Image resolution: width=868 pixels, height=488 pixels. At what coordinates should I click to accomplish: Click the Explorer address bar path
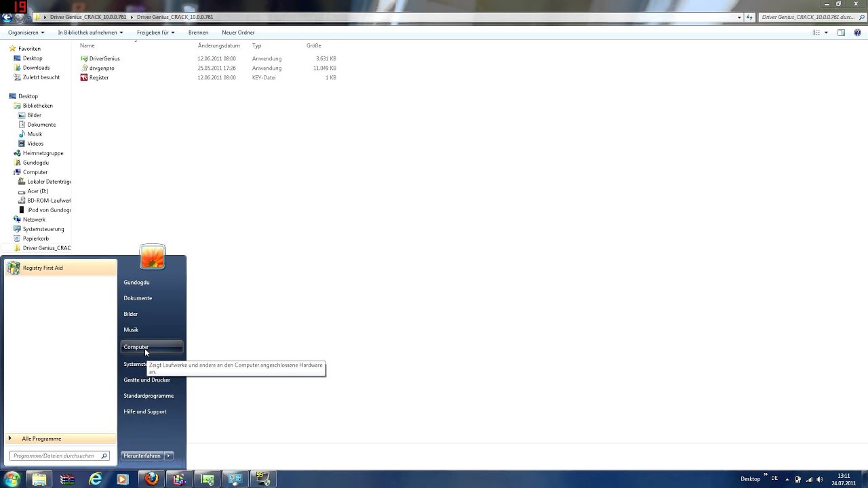pyautogui.click(x=389, y=17)
